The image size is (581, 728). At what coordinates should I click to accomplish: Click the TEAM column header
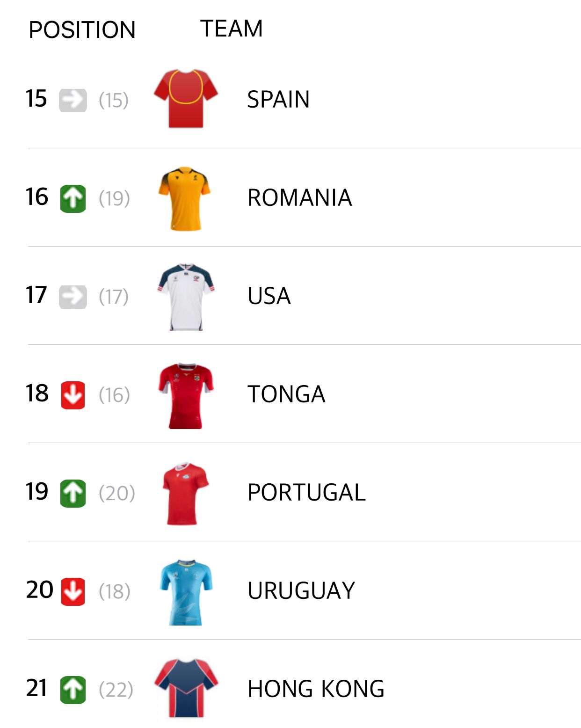pos(231,29)
